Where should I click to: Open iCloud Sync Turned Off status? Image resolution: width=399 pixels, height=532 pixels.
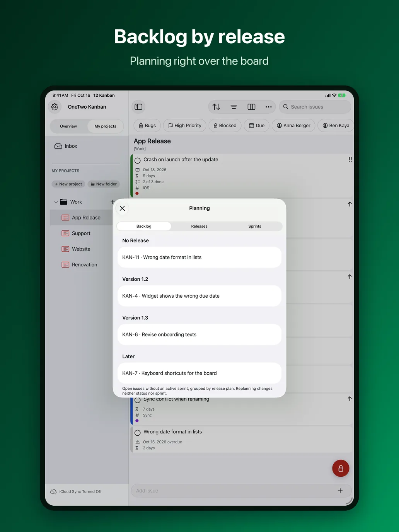coord(76,491)
